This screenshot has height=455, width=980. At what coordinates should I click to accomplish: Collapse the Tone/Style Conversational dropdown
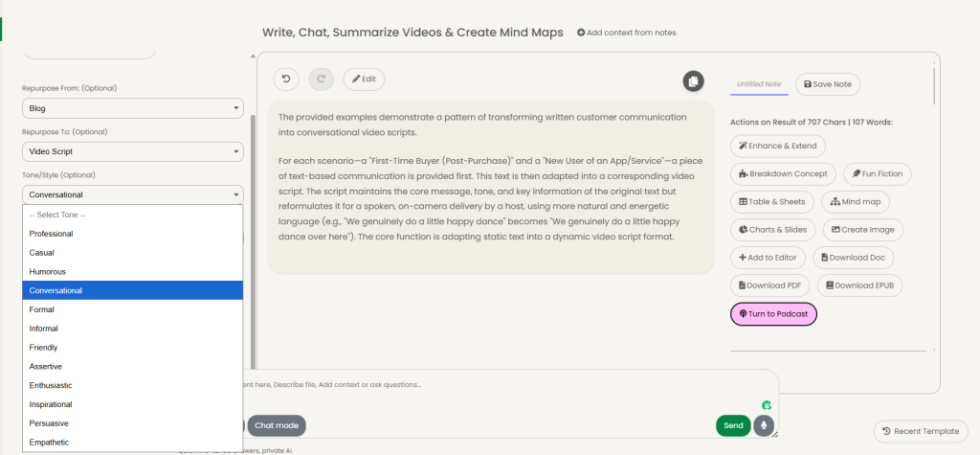pos(132,194)
